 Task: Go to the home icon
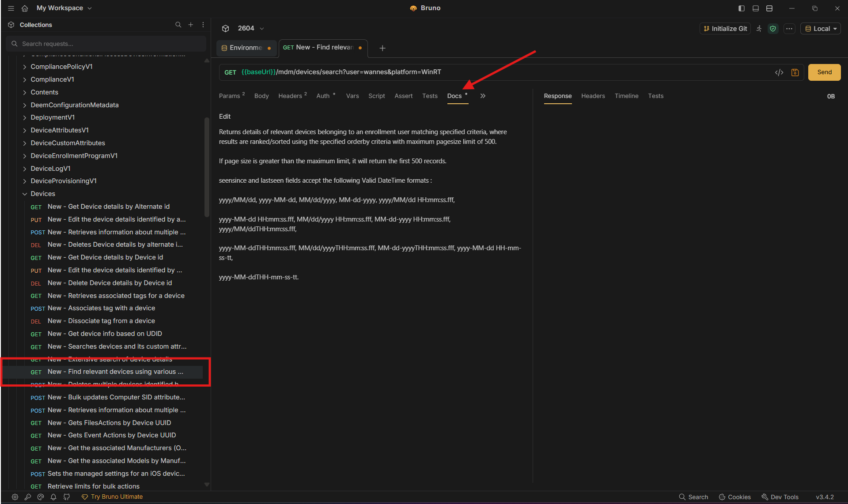point(25,8)
